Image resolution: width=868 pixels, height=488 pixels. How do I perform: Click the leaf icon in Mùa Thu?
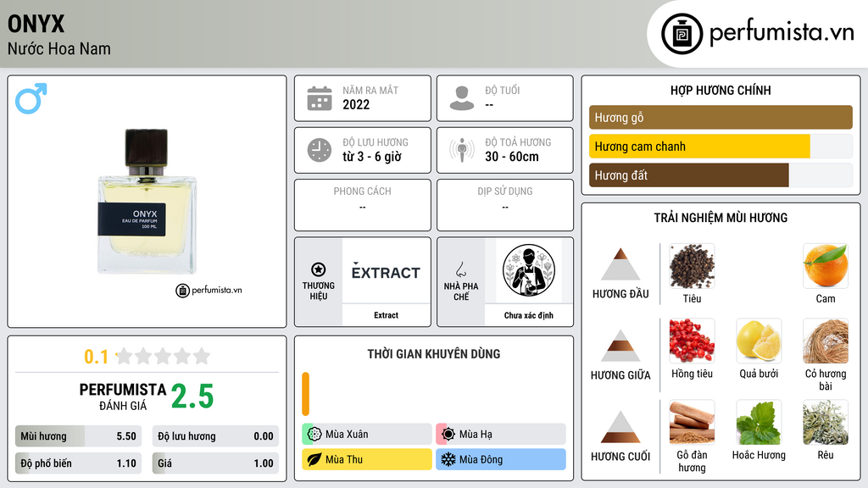click(314, 459)
